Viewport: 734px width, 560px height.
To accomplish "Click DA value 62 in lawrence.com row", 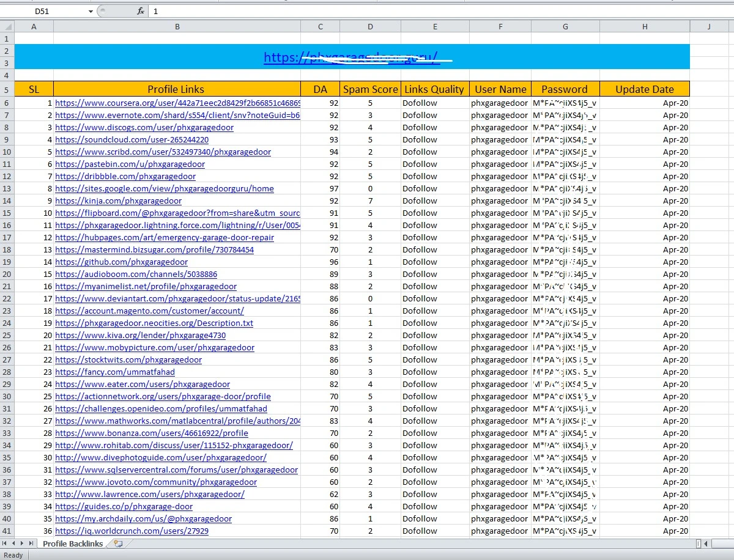I will (321, 494).
